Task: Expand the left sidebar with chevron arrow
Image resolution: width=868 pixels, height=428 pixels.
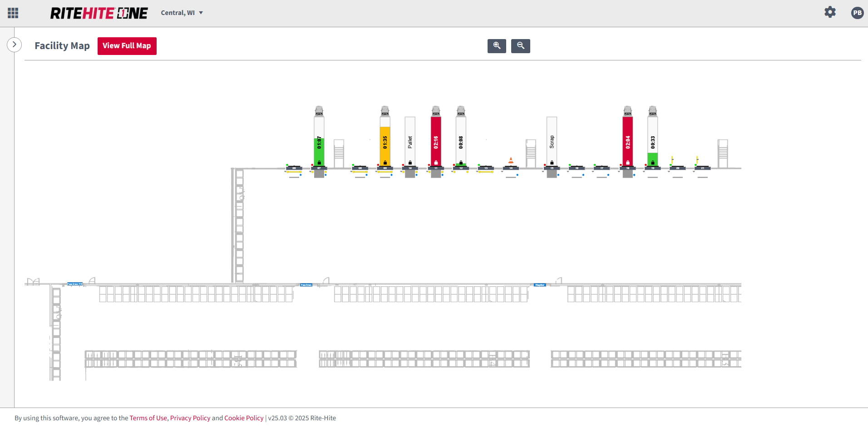Action: click(x=14, y=45)
